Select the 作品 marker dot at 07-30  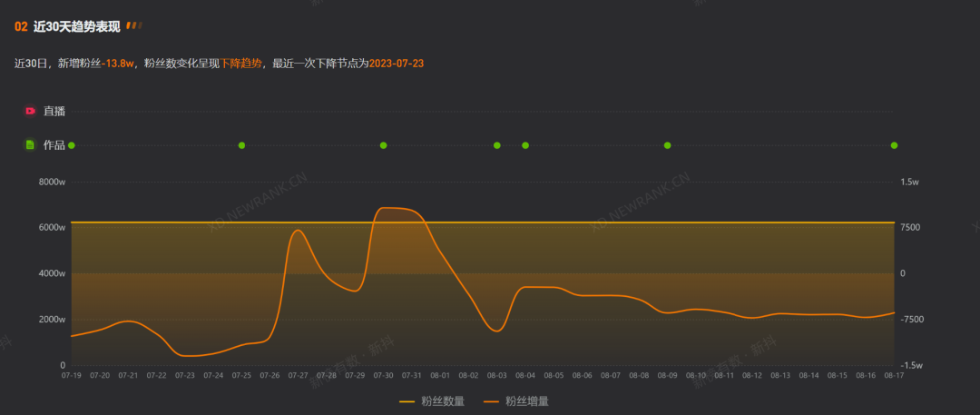click(384, 145)
